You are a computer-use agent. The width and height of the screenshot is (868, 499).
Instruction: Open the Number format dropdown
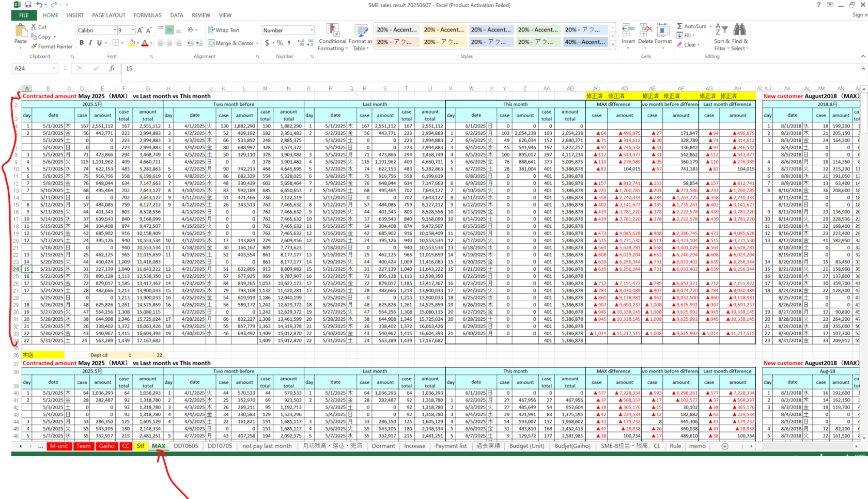[312, 30]
